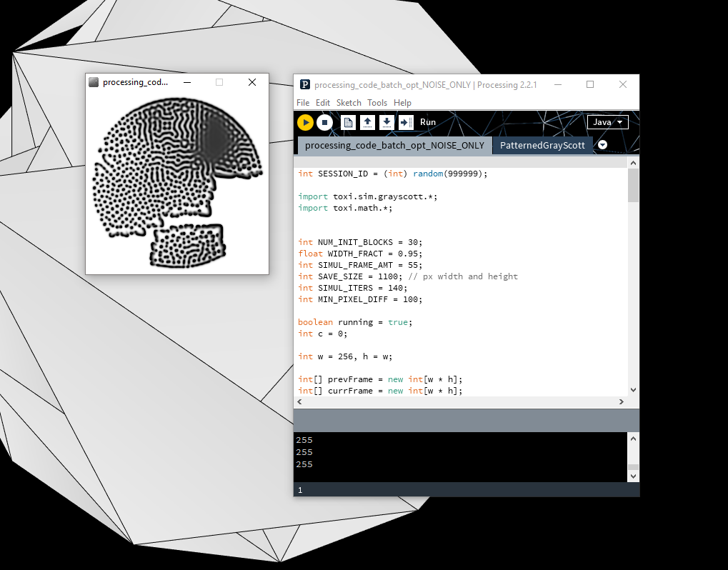Image resolution: width=728 pixels, height=570 pixels.
Task: Open a sketch using the up-arrow icon
Action: coord(367,122)
